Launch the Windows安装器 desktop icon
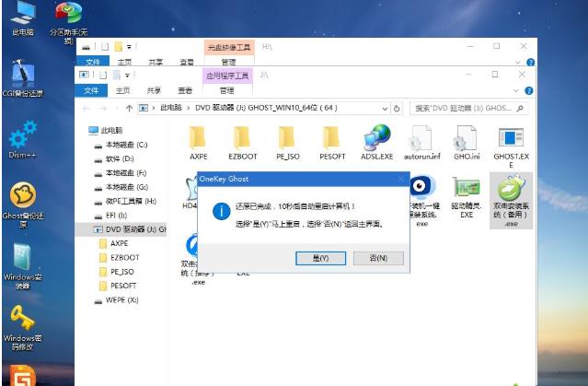 click(22, 266)
